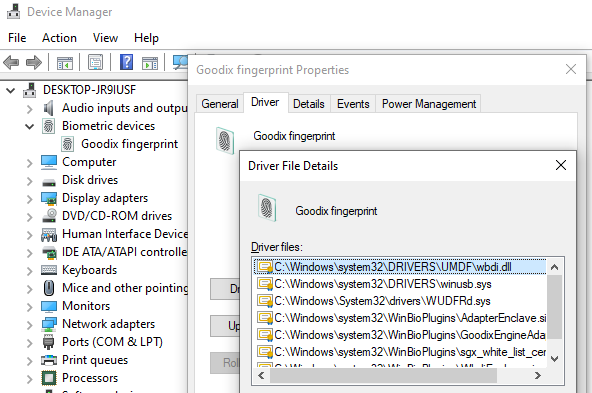The width and height of the screenshot is (592, 393).
Task: Open the Action menu
Action: [x=59, y=38]
